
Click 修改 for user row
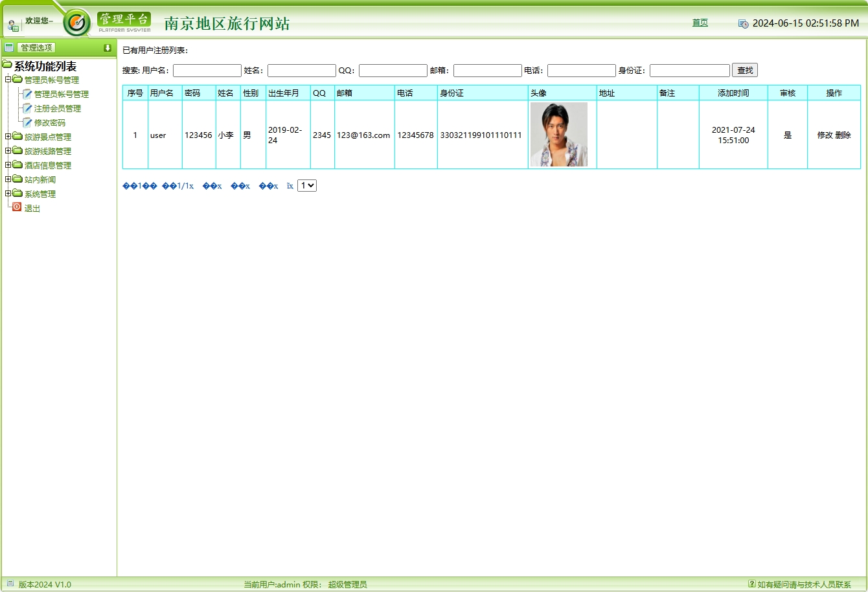825,135
